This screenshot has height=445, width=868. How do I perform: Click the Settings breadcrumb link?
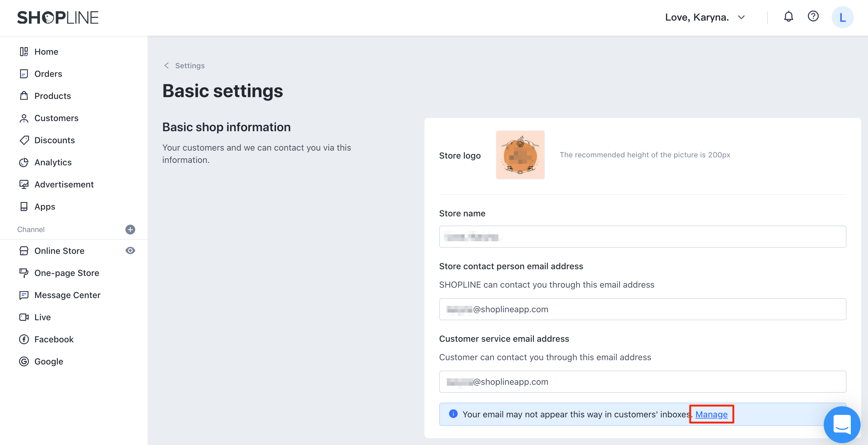(x=190, y=65)
